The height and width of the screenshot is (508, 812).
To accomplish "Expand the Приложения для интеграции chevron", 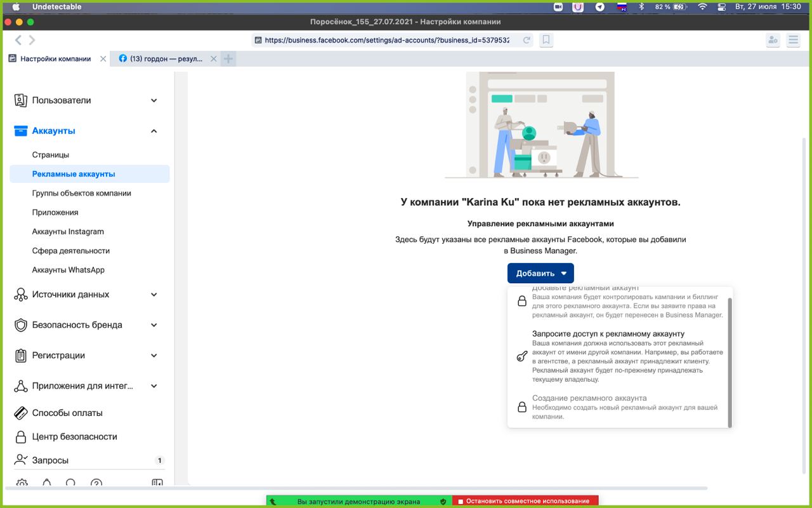I will click(x=154, y=386).
